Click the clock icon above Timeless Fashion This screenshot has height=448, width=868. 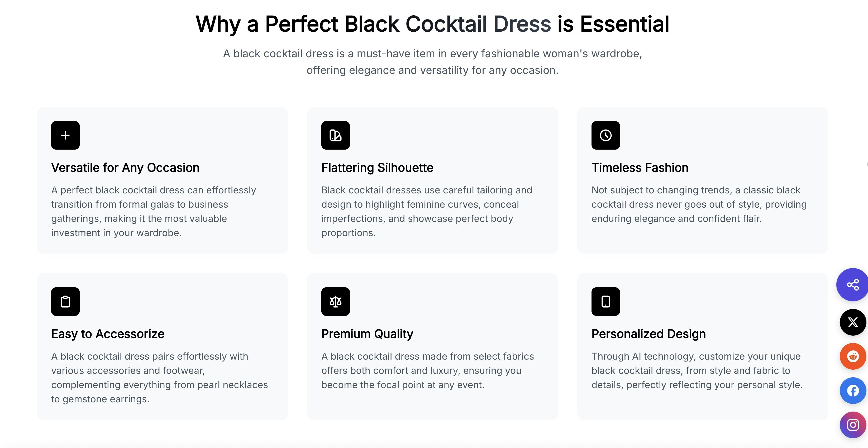tap(605, 135)
